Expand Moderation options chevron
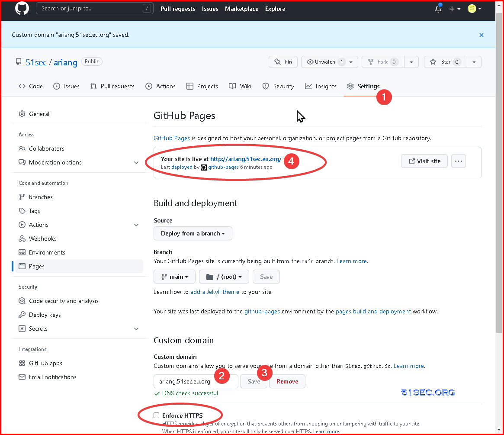Image resolution: width=504 pixels, height=435 pixels. tap(136, 163)
